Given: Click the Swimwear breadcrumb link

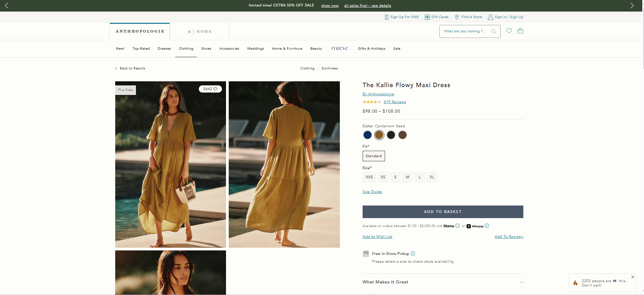Looking at the screenshot, I should [x=330, y=68].
